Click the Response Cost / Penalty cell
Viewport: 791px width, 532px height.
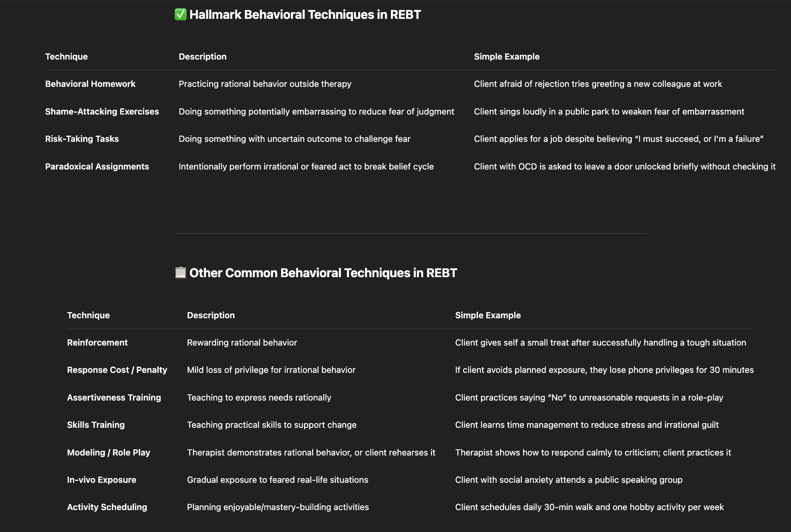point(117,370)
